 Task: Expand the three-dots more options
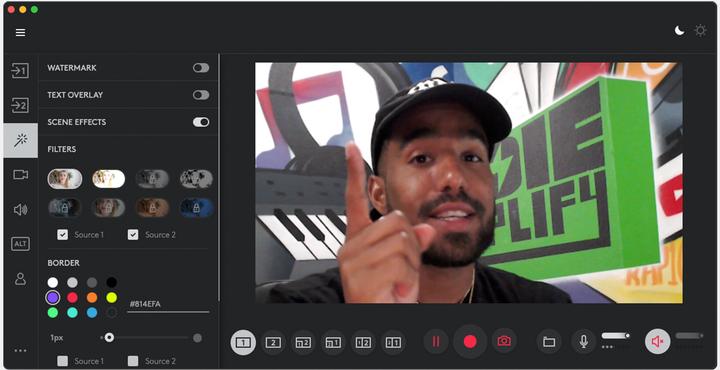[20, 351]
